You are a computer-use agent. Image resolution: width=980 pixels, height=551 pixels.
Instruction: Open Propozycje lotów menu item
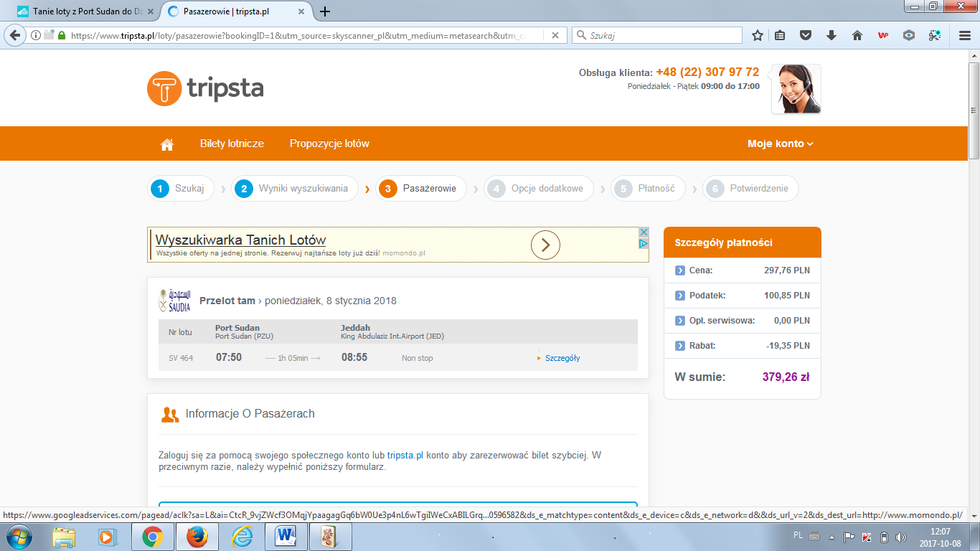pos(329,143)
